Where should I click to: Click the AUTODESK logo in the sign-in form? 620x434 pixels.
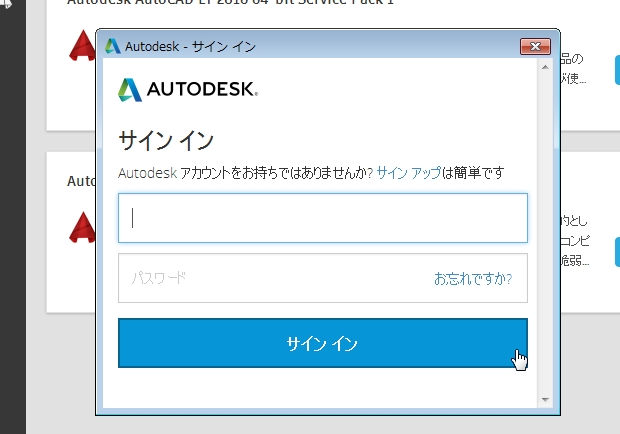point(188,90)
